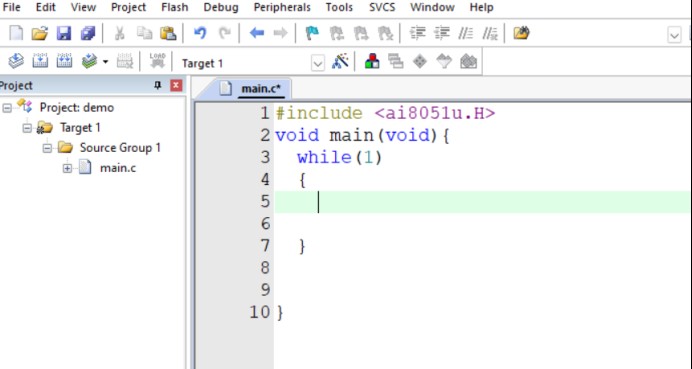This screenshot has height=369, width=692.
Task: Navigate backwards with blue left arrow
Action: (x=256, y=33)
